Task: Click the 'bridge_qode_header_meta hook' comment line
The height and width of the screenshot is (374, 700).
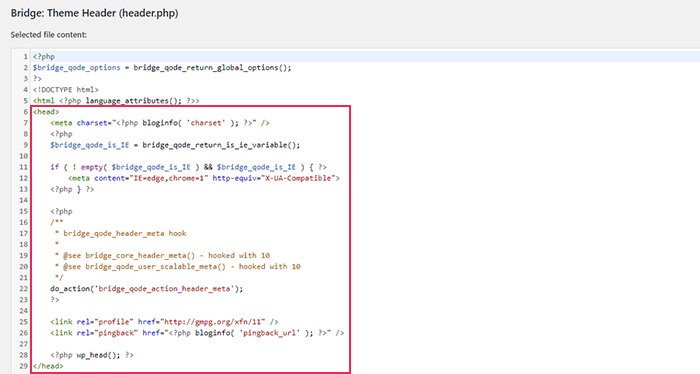Action: pyautogui.click(x=121, y=233)
